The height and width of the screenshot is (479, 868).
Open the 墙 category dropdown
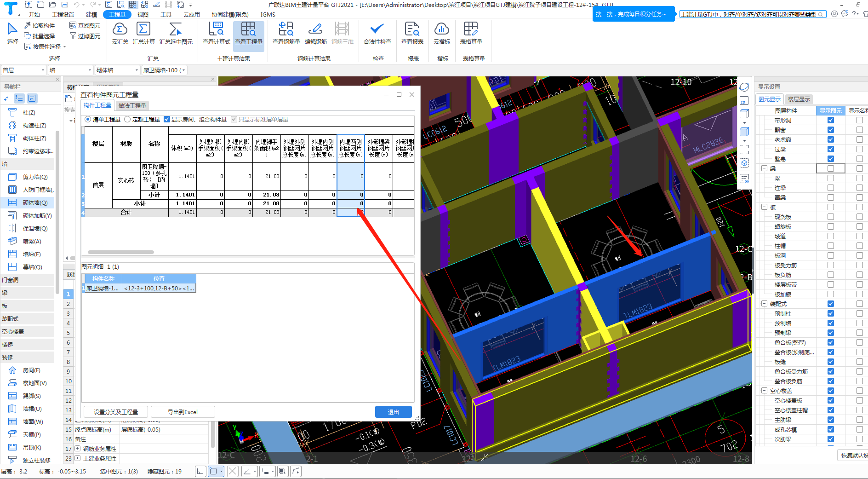(x=70, y=70)
